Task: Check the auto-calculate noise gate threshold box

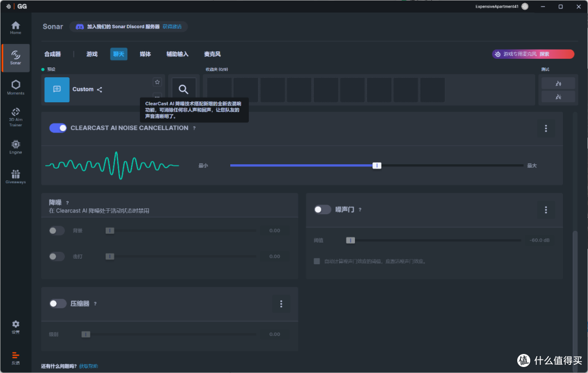Action: [317, 261]
